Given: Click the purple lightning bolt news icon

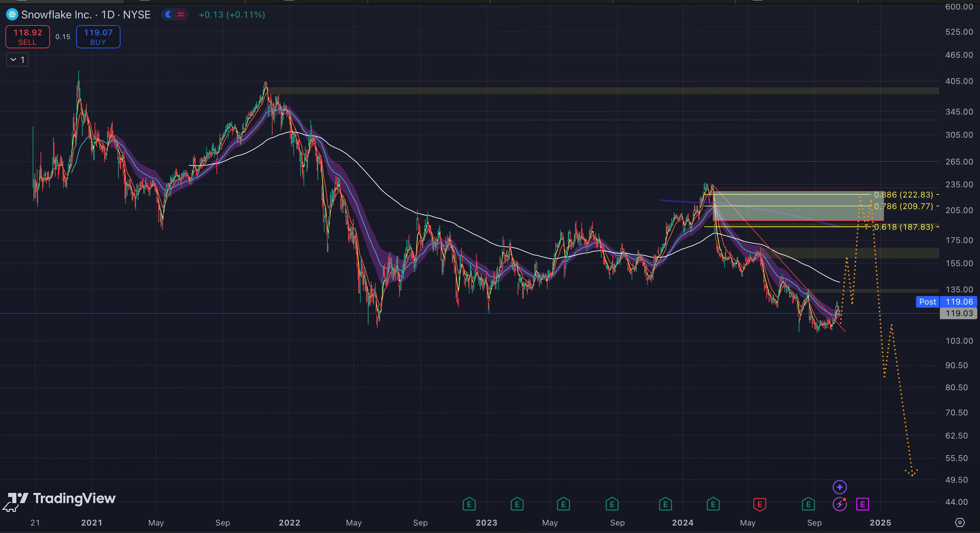Looking at the screenshot, I should (839, 504).
